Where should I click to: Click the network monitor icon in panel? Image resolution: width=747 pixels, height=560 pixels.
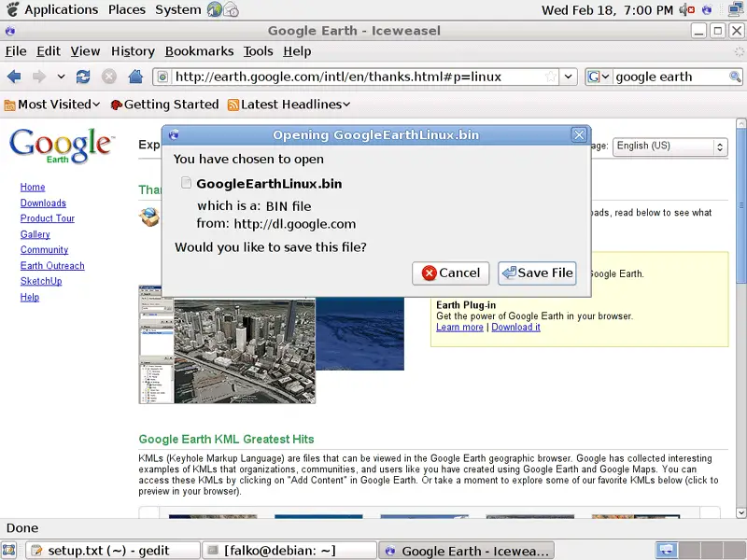coord(736,9)
